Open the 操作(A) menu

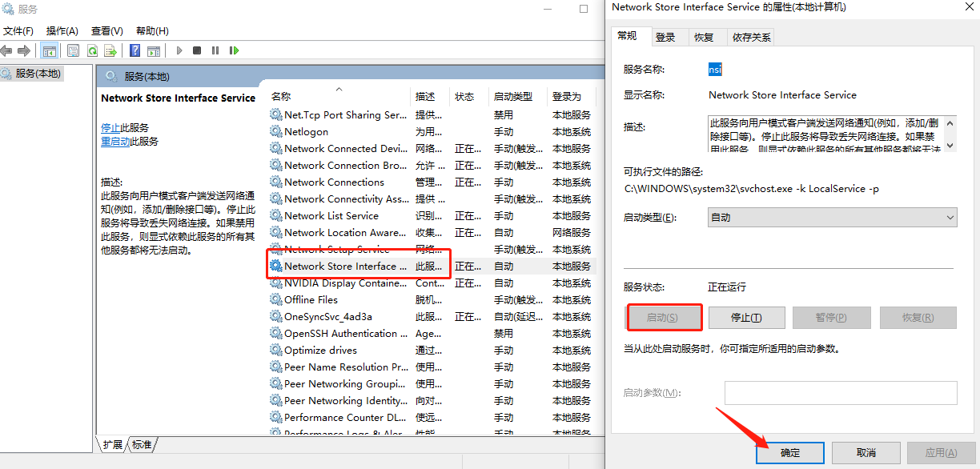coord(62,30)
